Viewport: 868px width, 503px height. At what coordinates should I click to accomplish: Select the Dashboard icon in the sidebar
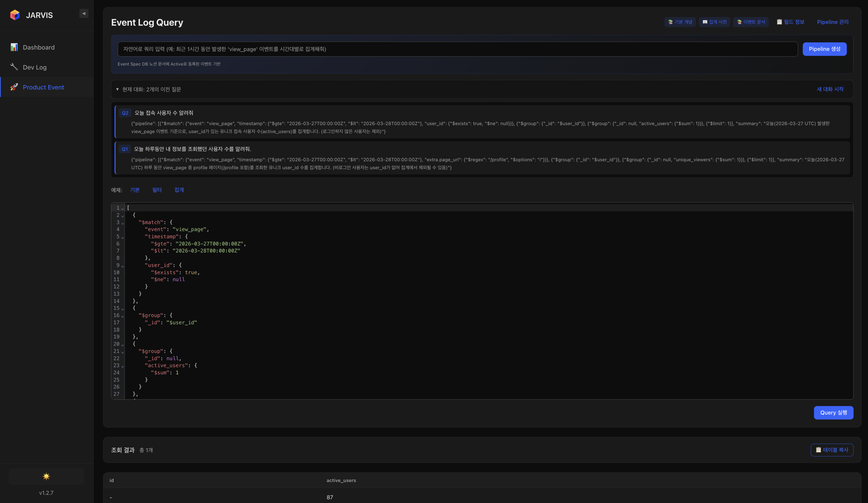(14, 47)
